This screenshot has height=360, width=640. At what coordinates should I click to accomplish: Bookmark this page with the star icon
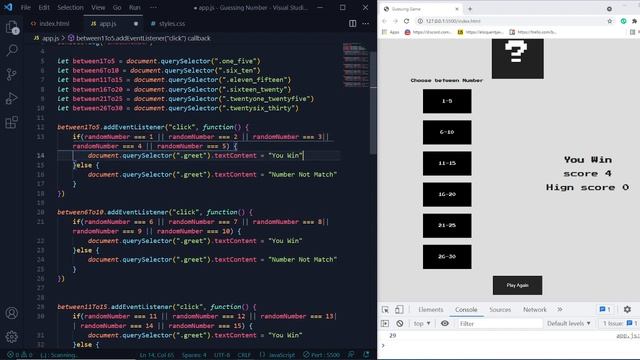point(609,21)
